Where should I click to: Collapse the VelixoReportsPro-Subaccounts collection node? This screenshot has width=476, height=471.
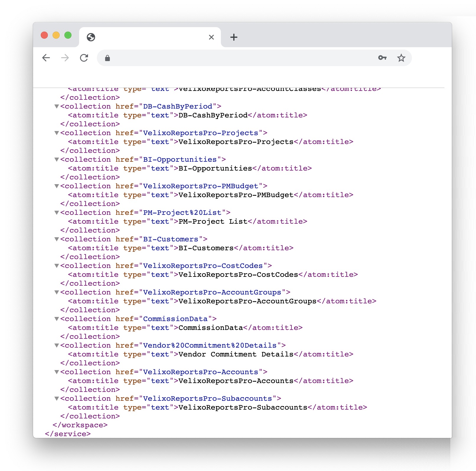click(57, 398)
